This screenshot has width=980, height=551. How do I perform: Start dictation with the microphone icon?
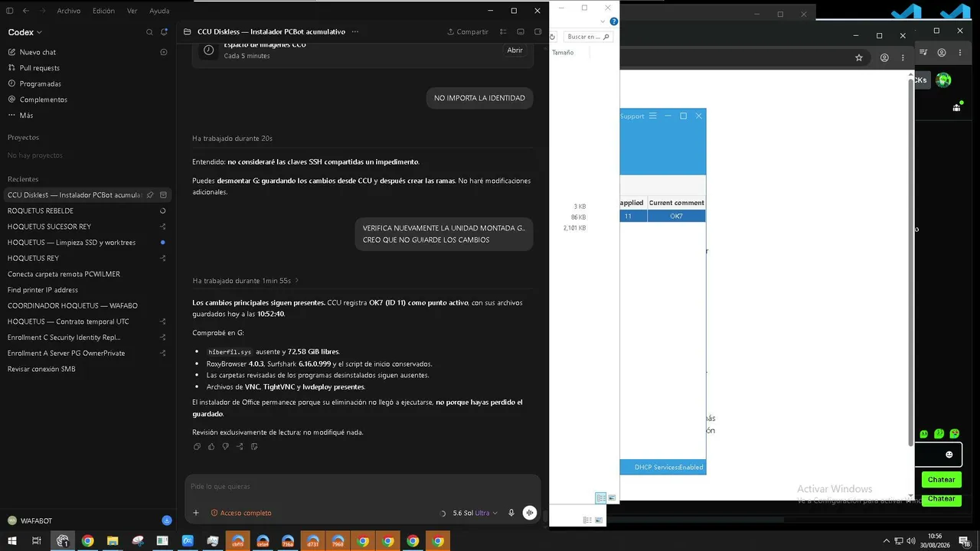(511, 513)
